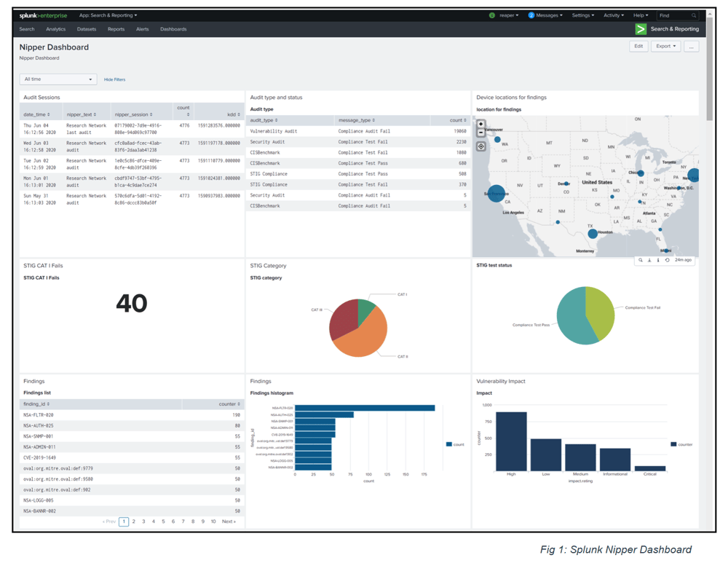Expand the Messages dropdown
The height and width of the screenshot is (563, 728).
(545, 15)
